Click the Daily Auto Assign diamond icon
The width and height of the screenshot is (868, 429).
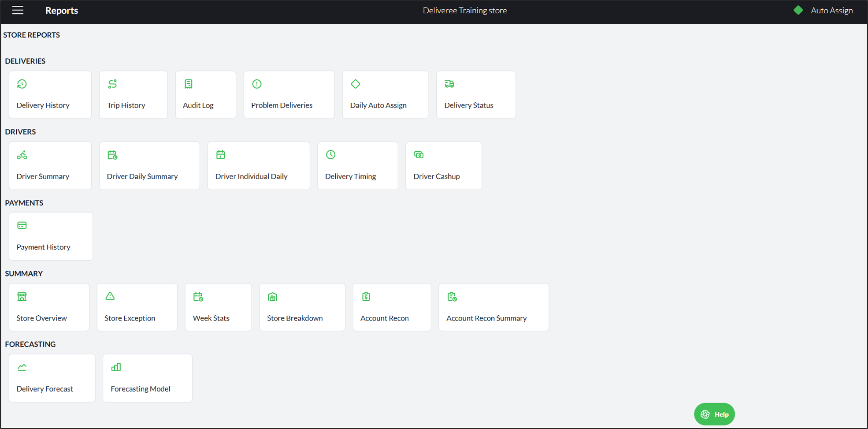[356, 84]
